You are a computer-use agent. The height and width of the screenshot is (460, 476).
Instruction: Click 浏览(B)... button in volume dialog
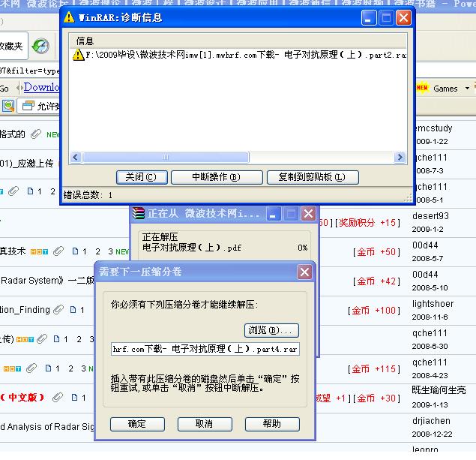point(271,330)
